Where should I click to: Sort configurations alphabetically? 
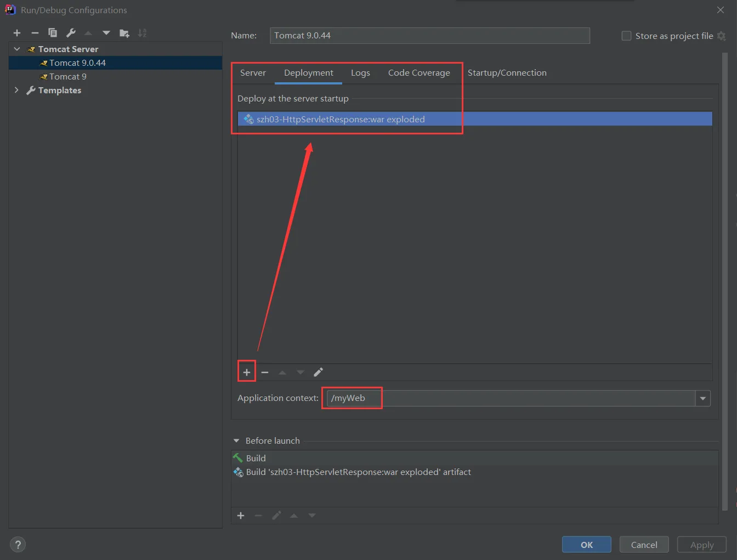pyautogui.click(x=143, y=33)
